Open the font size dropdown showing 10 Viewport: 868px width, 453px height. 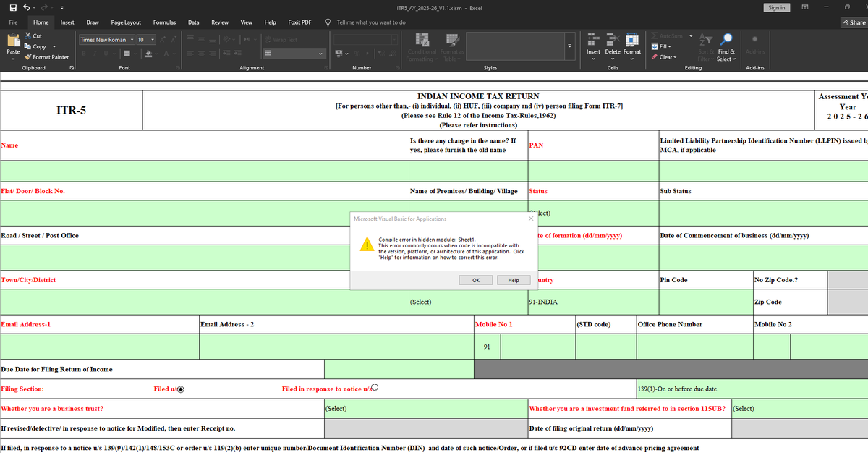pos(153,39)
